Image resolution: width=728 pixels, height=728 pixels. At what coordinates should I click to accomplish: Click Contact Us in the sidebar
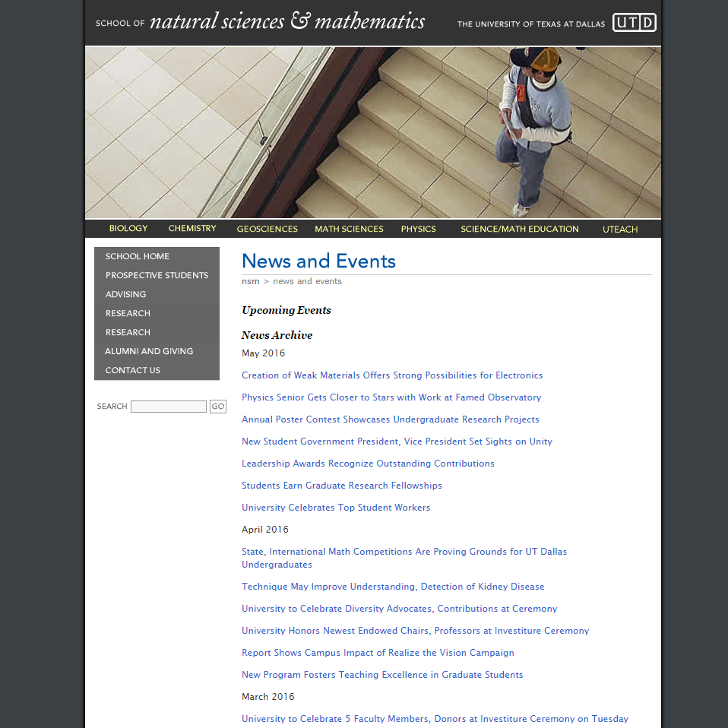(x=133, y=371)
